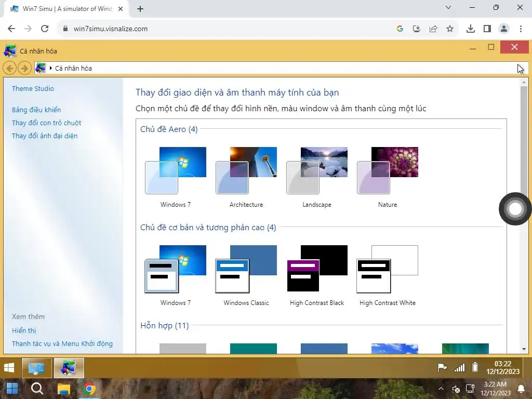Select personalization taskbar item in simulator
Viewport: 532px width, 399px height.
[69, 368]
